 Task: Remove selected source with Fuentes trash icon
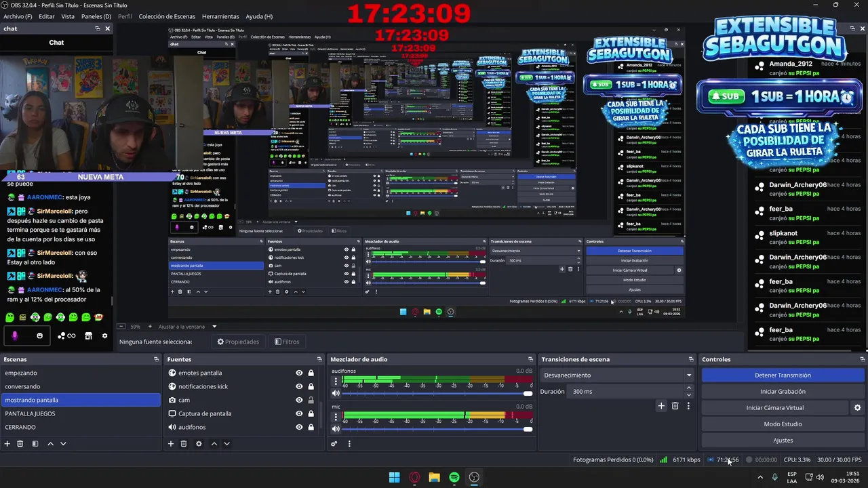184,444
